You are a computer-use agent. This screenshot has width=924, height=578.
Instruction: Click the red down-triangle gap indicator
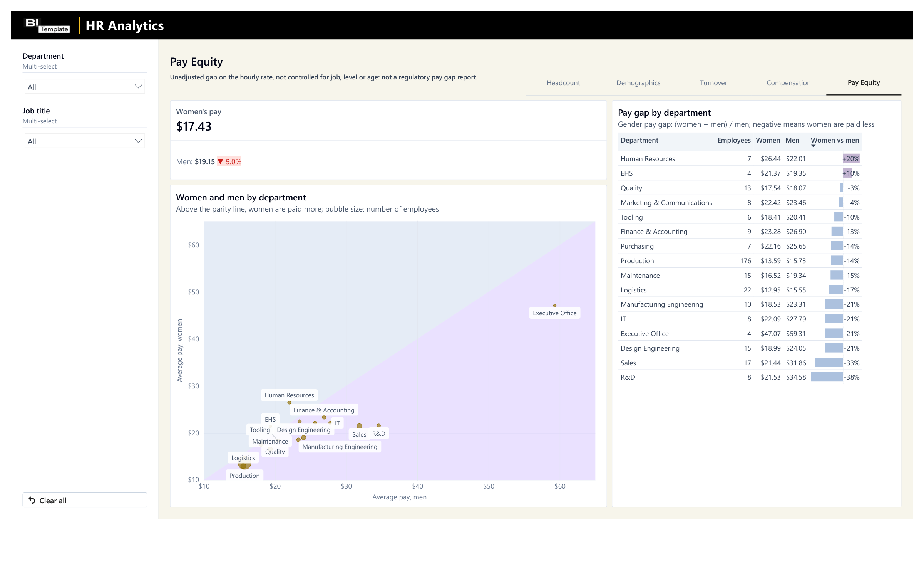(x=220, y=161)
